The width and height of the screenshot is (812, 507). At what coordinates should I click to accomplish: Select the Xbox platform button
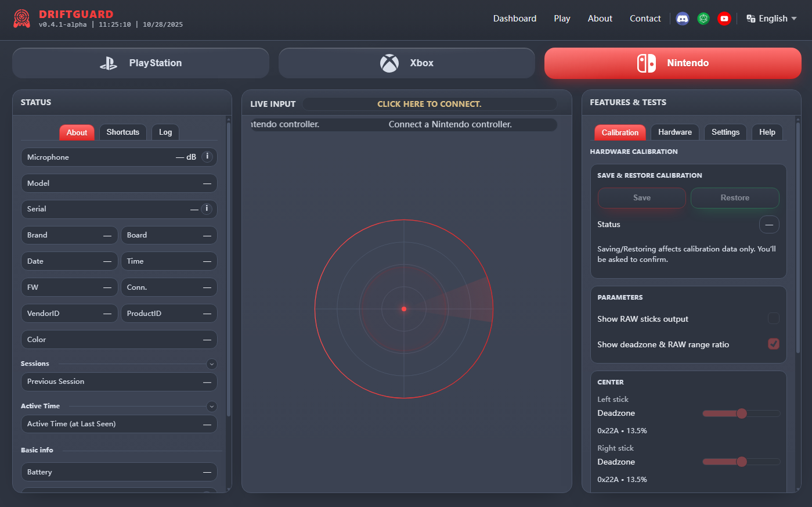click(x=406, y=63)
